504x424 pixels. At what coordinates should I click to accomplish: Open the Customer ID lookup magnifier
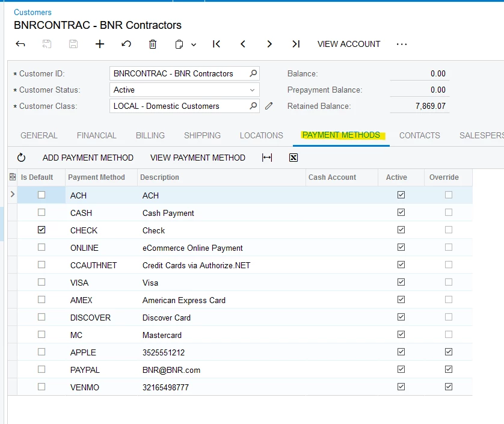(x=253, y=73)
